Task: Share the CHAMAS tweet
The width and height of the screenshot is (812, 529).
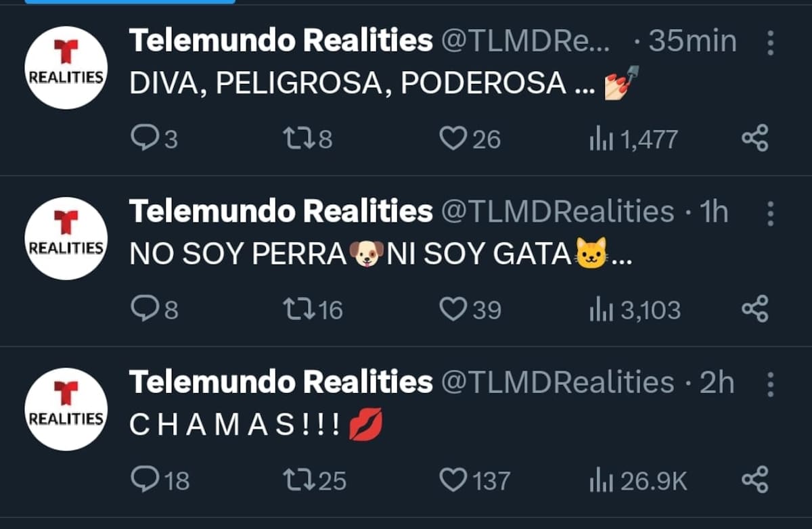Action: click(754, 480)
